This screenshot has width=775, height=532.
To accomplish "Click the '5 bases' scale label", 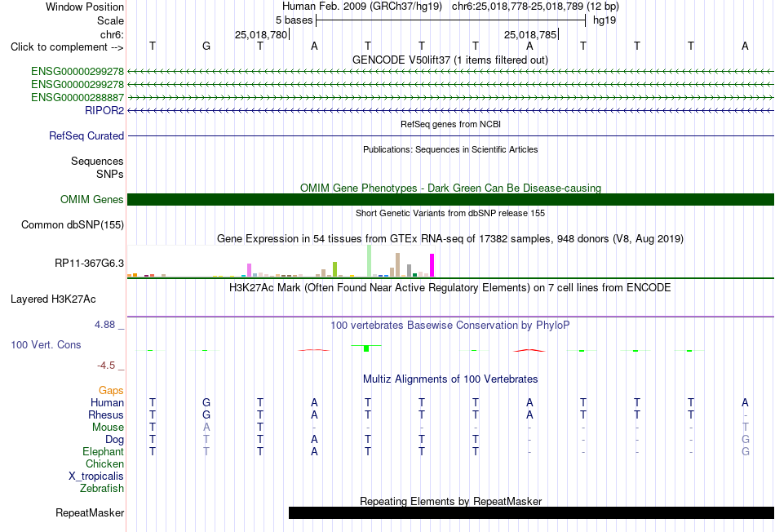I will coord(294,20).
